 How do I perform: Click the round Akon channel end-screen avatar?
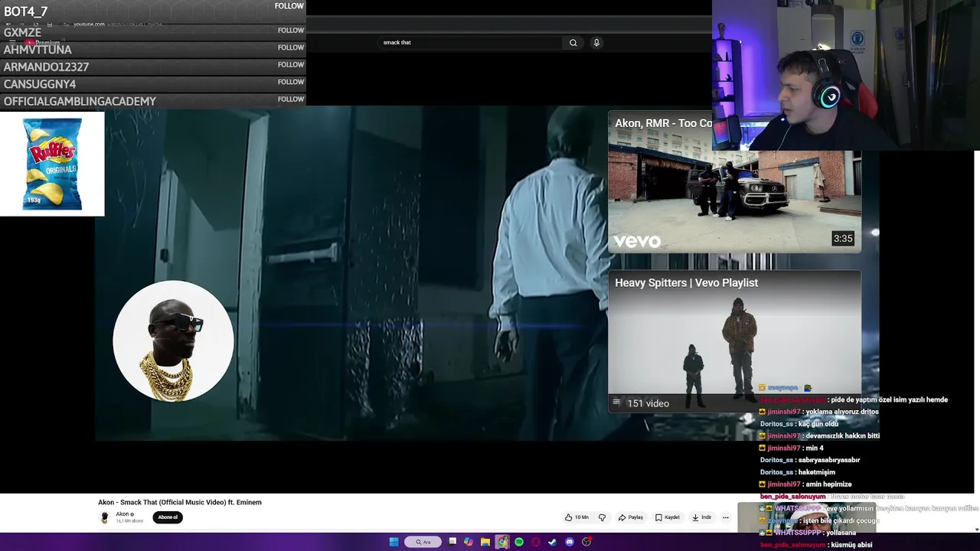(173, 341)
